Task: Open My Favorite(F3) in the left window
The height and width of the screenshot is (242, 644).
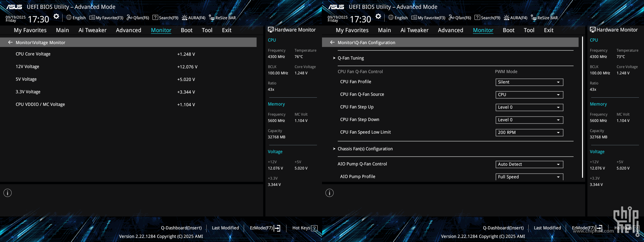Action: click(x=106, y=18)
